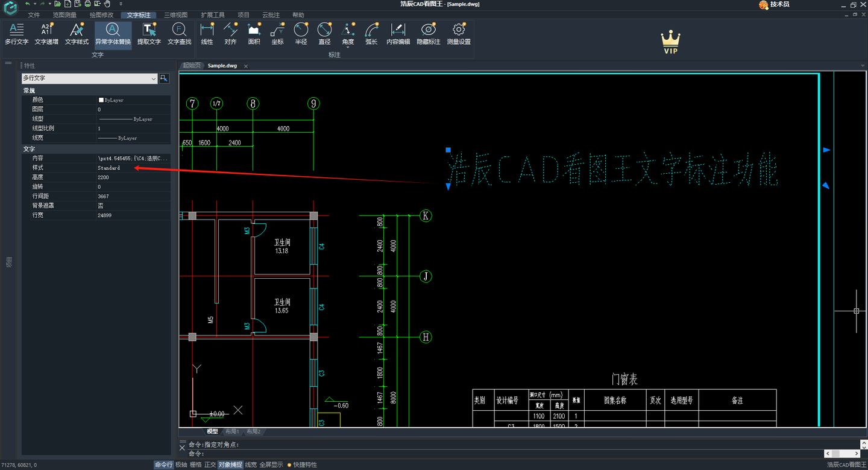Click the 技术员 user avatar

click(764, 4)
